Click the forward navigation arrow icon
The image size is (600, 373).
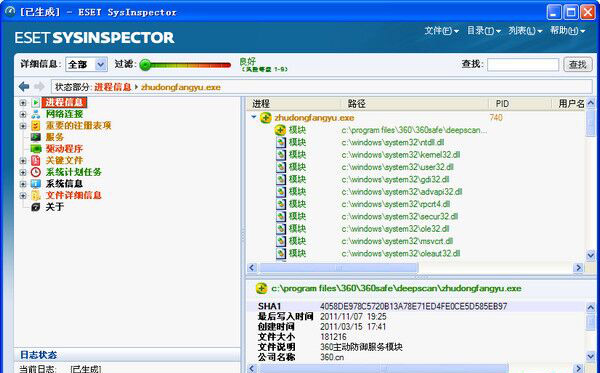tap(39, 86)
